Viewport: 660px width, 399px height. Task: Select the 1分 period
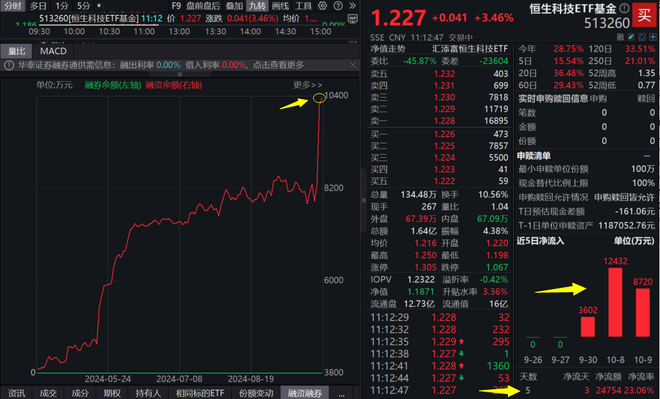(x=61, y=6)
